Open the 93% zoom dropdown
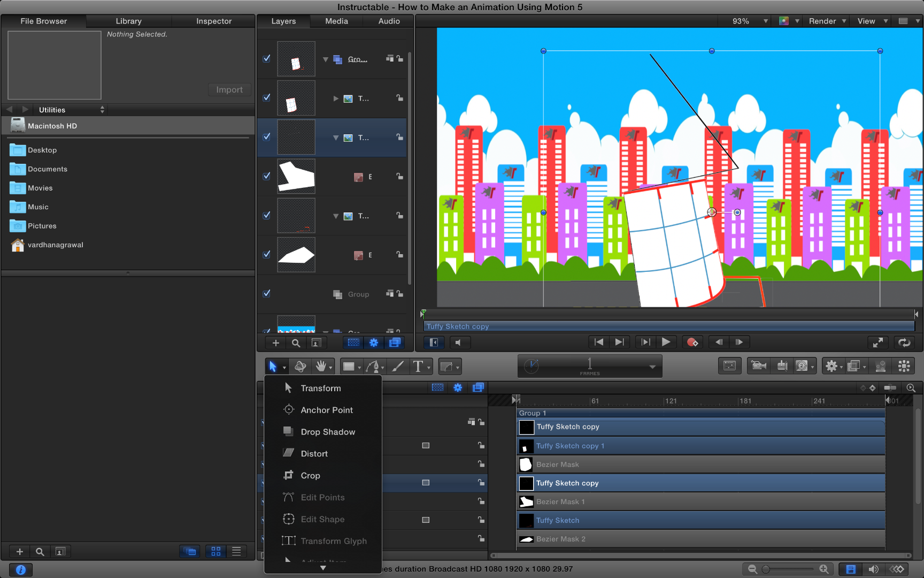The image size is (924, 578). pos(751,21)
